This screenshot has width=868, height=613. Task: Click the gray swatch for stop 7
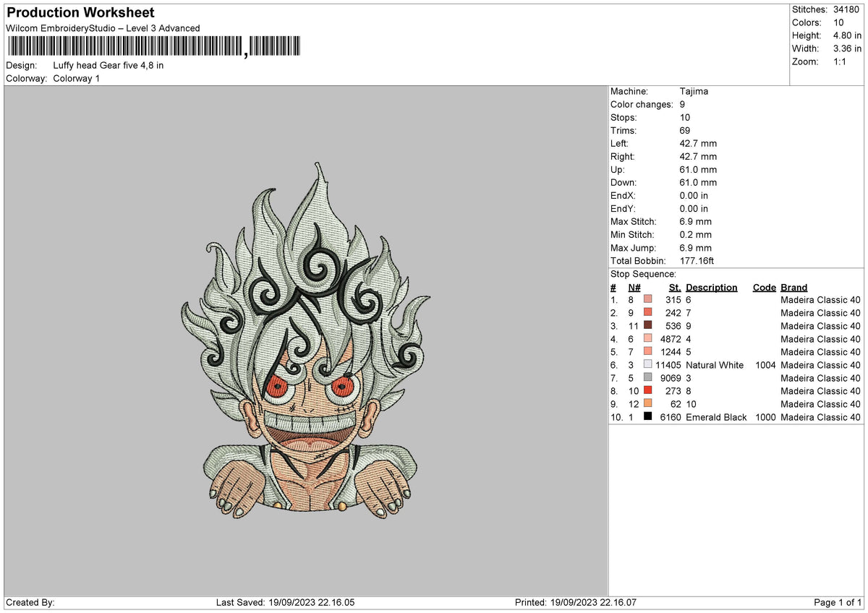pyautogui.click(x=647, y=378)
